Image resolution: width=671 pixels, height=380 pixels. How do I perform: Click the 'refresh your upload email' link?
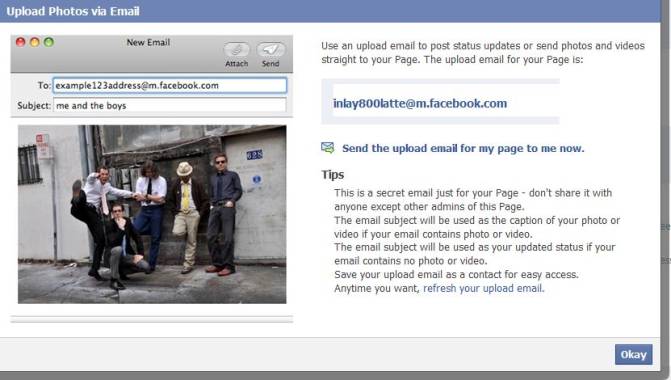tap(484, 288)
